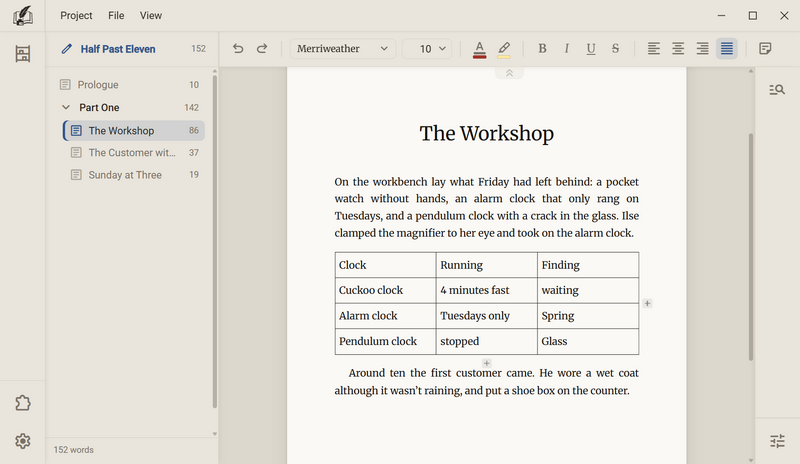Collapse the toolbar using double chevron
This screenshot has height=464, width=800.
(509, 73)
